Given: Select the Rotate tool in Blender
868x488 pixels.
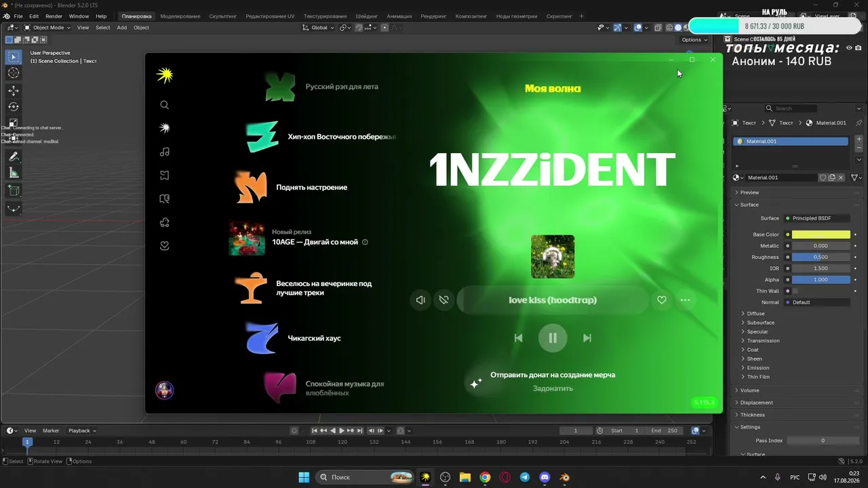Looking at the screenshot, I should click(x=14, y=106).
